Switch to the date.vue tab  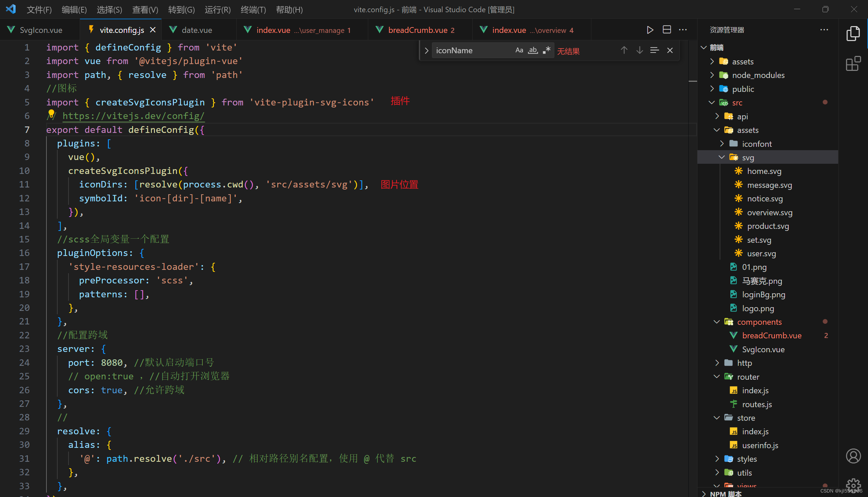198,30
